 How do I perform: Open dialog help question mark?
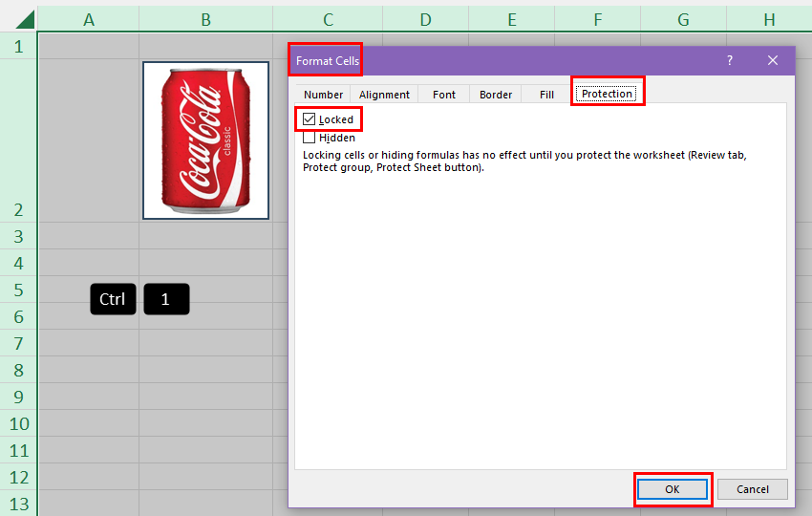pyautogui.click(x=729, y=60)
